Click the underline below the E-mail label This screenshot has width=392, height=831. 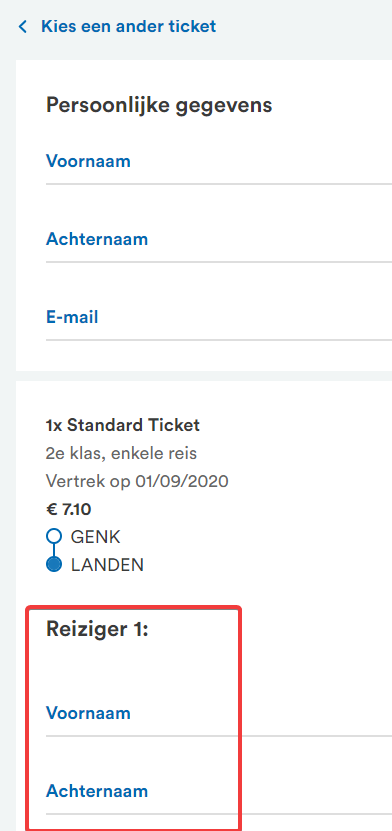click(x=219, y=340)
